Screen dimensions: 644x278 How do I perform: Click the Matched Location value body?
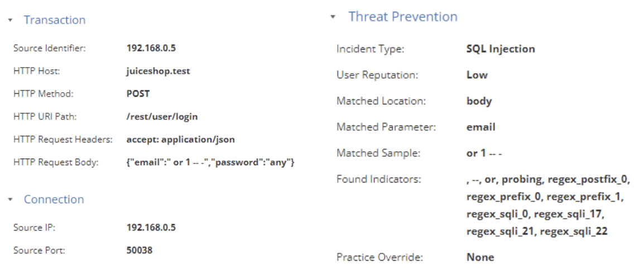click(479, 101)
